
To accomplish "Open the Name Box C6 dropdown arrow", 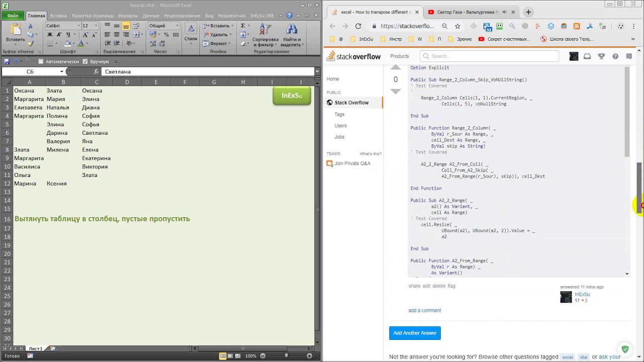I will point(62,72).
